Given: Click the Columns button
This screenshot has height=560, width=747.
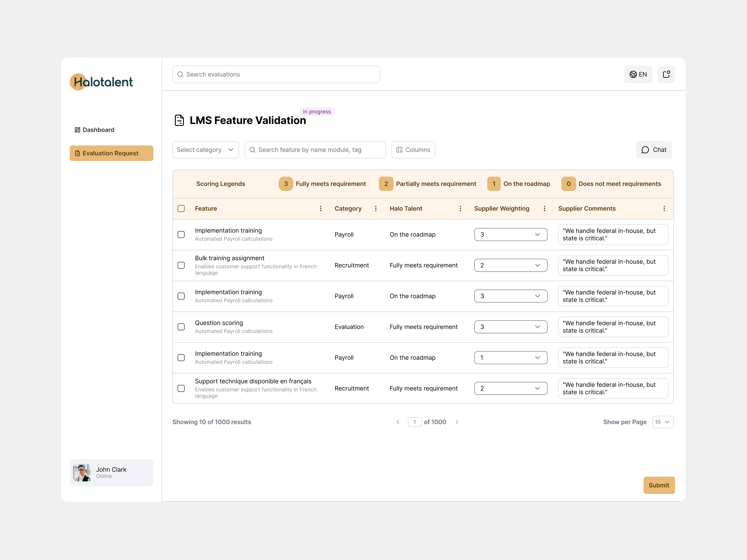Looking at the screenshot, I should tap(413, 150).
